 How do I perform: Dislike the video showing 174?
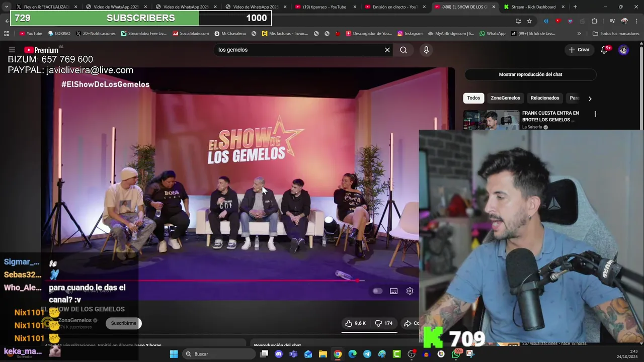point(383,323)
